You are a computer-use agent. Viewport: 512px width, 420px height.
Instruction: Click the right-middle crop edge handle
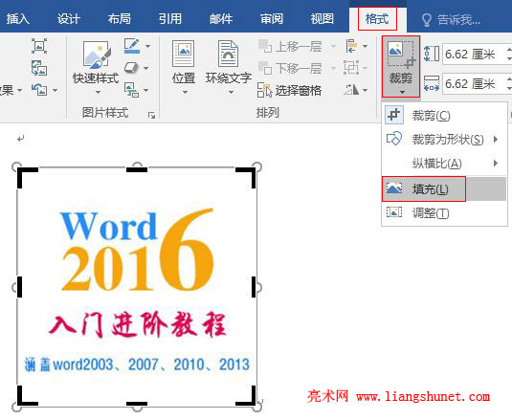(254, 287)
